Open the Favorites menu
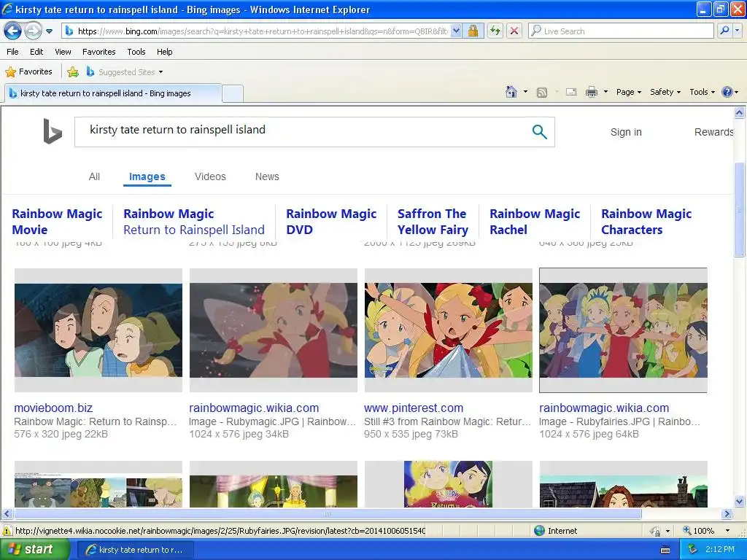This screenshot has width=747, height=560. (98, 52)
